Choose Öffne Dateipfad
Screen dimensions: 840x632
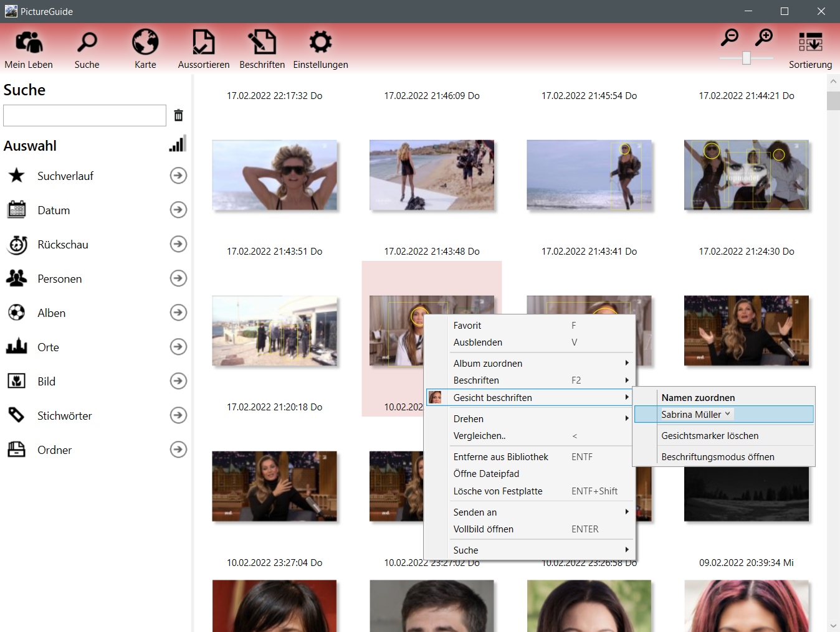point(530,473)
